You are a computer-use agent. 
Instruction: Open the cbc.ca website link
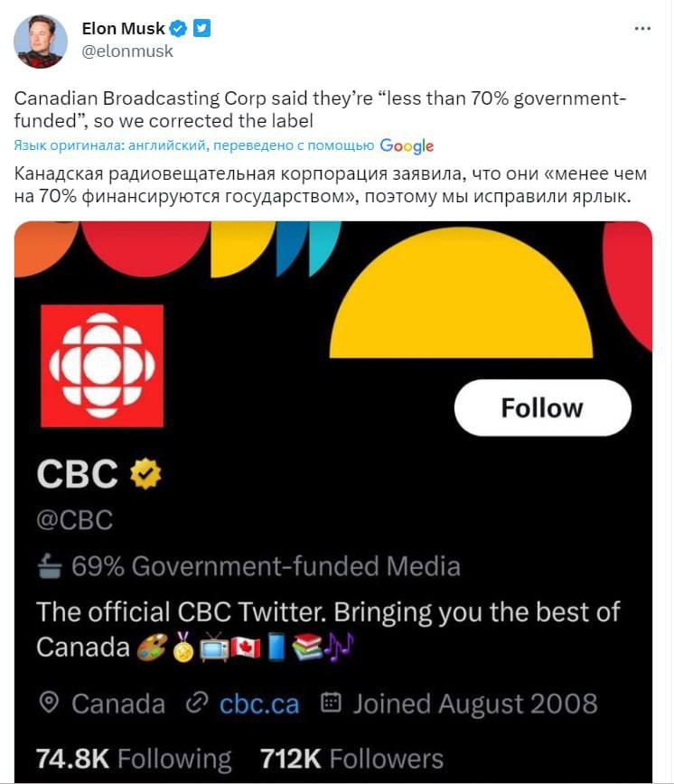tap(259, 704)
